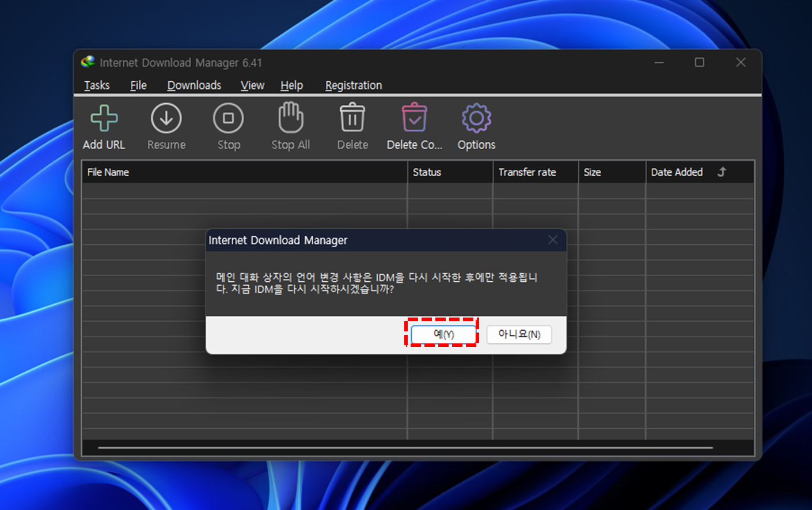Close the Internet Download Manager main window
The height and width of the screenshot is (510, 812).
pos(741,62)
